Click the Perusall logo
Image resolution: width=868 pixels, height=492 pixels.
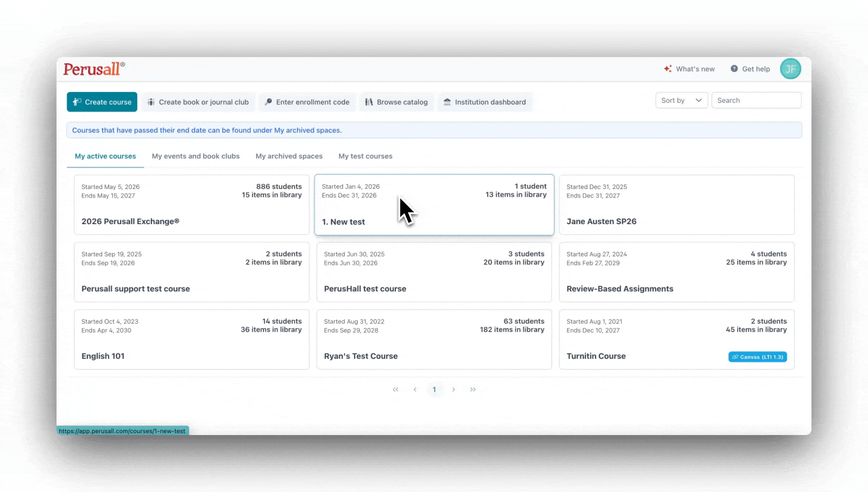94,69
